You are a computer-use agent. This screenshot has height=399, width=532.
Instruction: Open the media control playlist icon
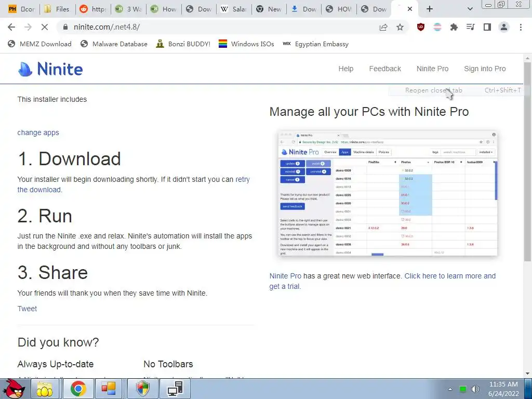470,27
